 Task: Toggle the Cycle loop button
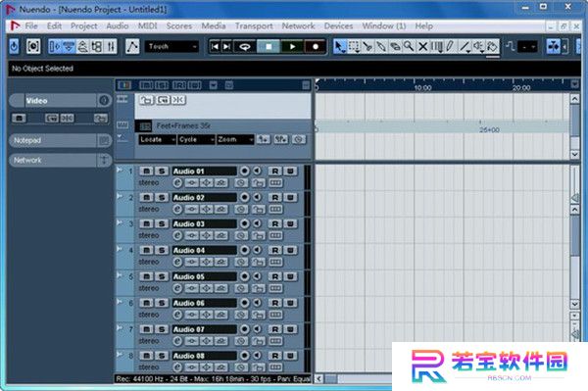coord(245,46)
